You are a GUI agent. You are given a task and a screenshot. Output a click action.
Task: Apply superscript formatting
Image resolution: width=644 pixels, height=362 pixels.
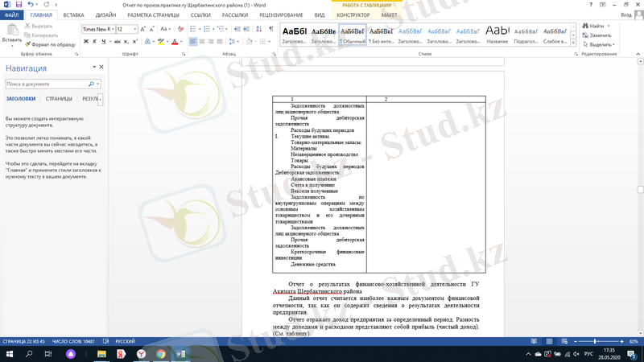click(x=134, y=42)
